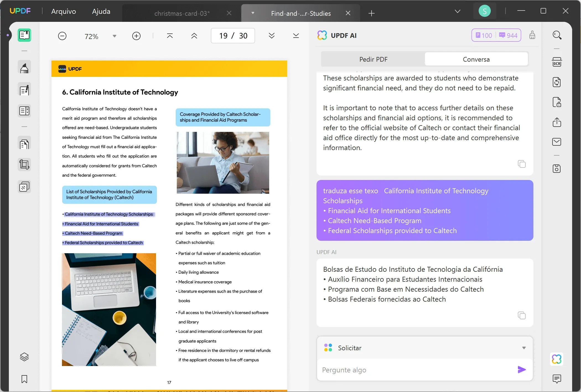Send the file by email
581x392 pixels.
[x=557, y=142]
